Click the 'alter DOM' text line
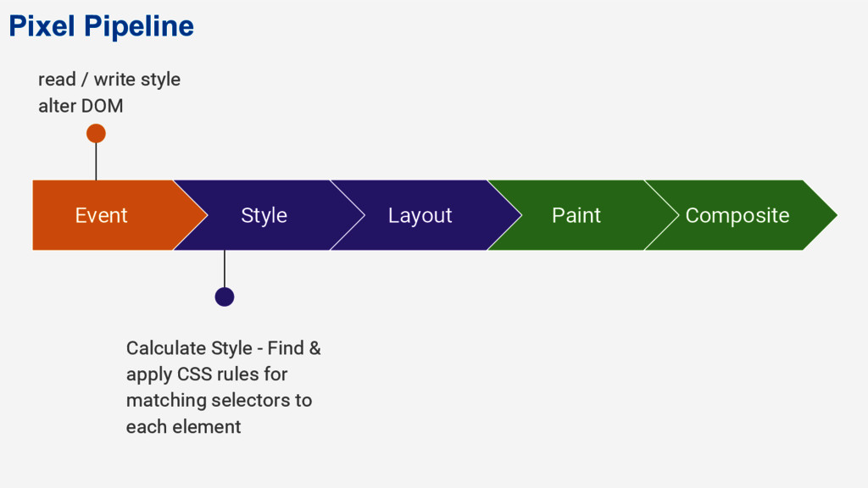The height and width of the screenshot is (488, 868). pos(81,106)
